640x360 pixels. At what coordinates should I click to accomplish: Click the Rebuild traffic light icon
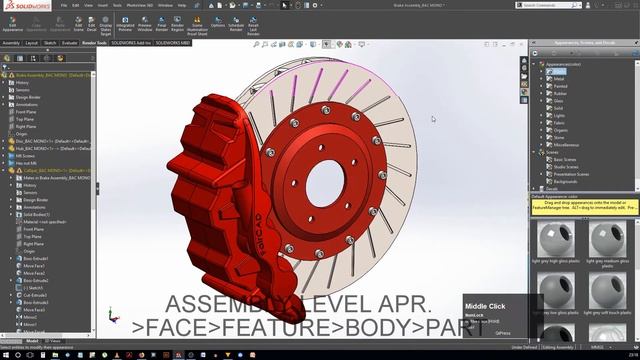(x=298, y=5)
